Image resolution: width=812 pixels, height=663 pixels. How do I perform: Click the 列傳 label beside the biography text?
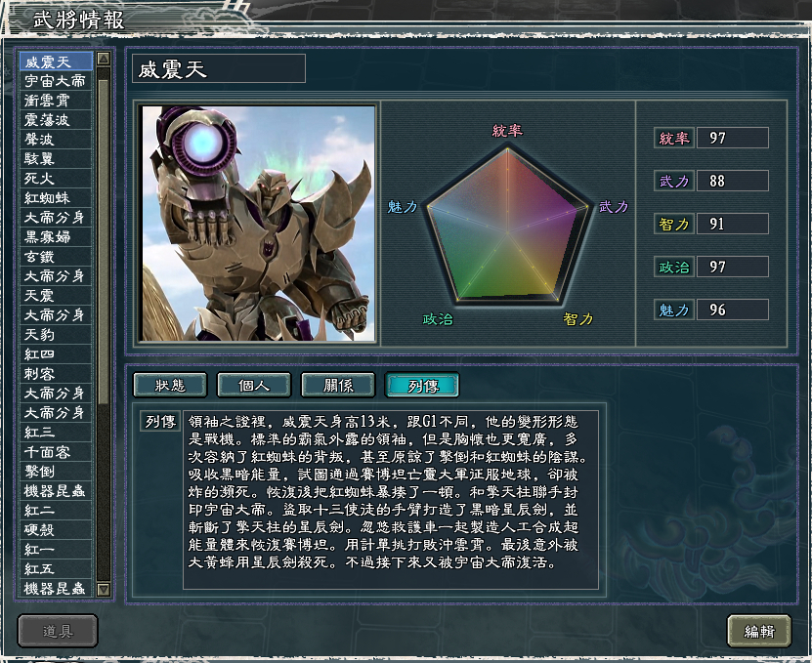(x=160, y=422)
